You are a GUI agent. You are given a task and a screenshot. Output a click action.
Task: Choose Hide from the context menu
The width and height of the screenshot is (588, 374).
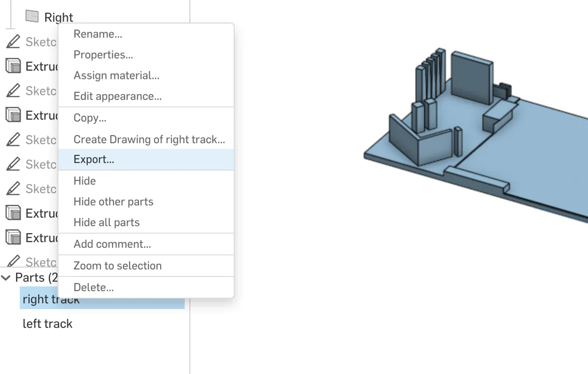click(x=146, y=181)
